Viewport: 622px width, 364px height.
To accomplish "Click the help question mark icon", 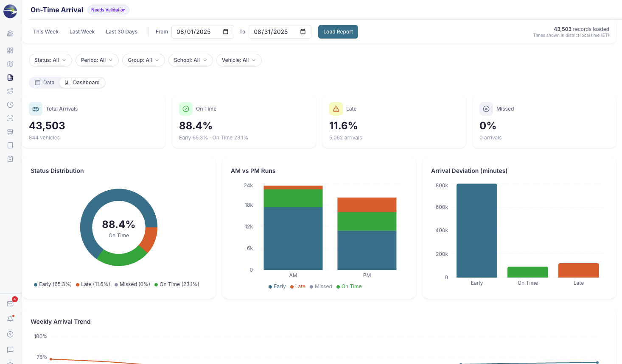I will point(10,334).
